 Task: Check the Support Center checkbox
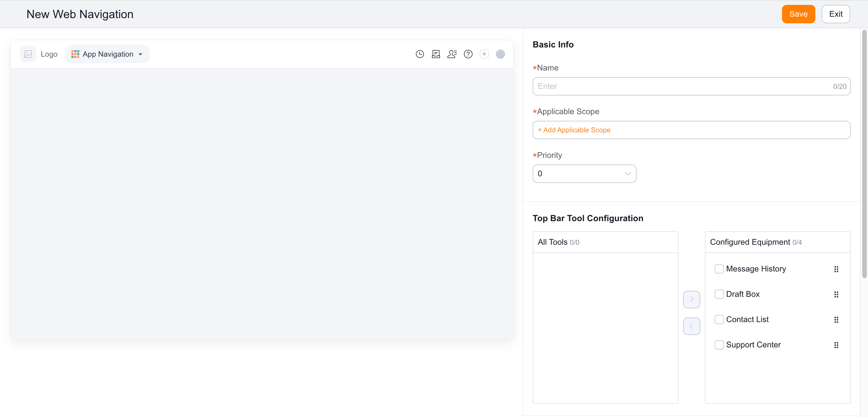tap(719, 345)
